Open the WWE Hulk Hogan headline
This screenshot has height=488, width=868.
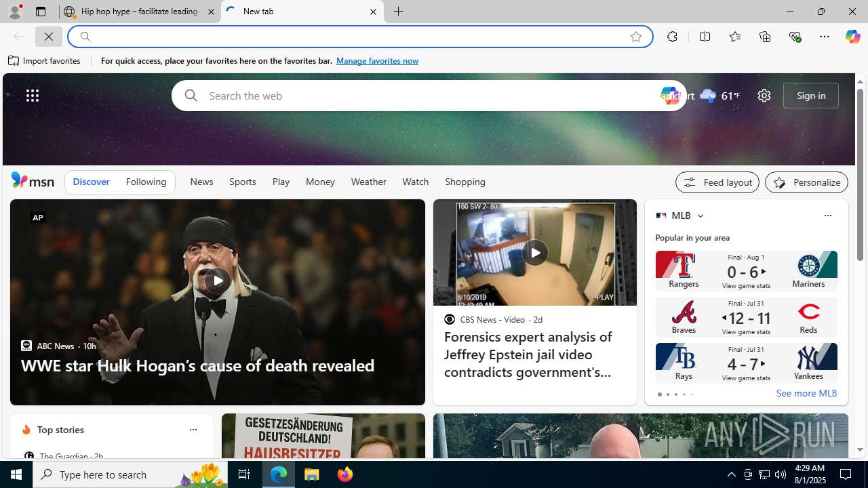click(x=197, y=365)
